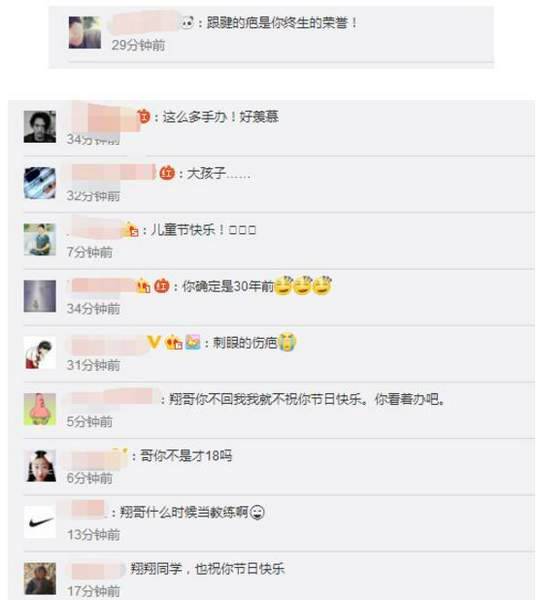Click the 34分钟前 timestamp under 你确定是30年前
The width and height of the screenshot is (537, 600).
93,308
